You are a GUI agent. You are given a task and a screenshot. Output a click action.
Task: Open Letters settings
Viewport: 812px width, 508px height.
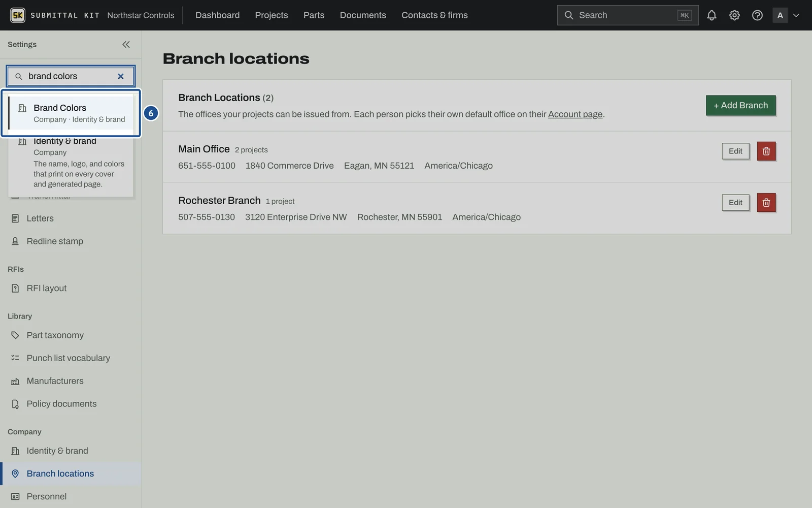pyautogui.click(x=71, y=218)
